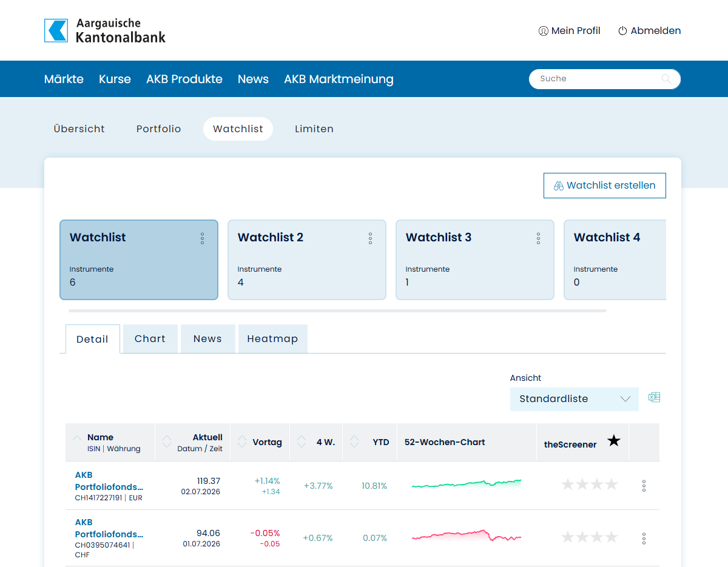Sort by Aktuell column arrows
Viewport: 728px width, 567px height.
point(167,442)
